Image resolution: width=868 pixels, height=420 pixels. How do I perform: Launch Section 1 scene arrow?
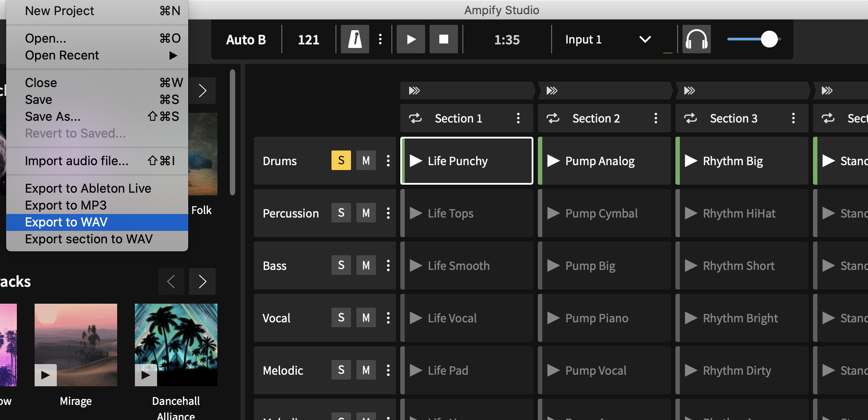(414, 91)
